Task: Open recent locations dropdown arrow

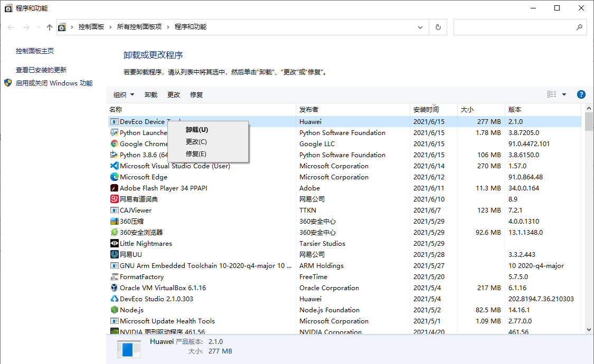Action: tap(39, 27)
